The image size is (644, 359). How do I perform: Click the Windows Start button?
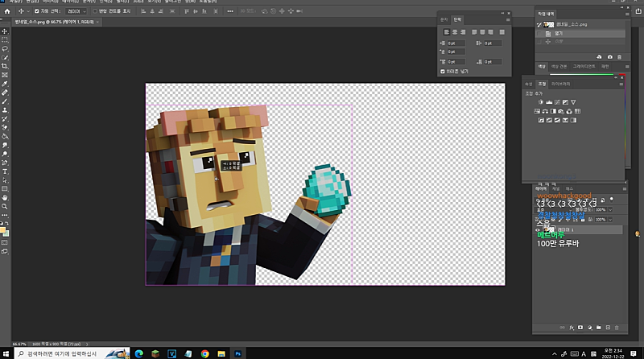(6, 353)
